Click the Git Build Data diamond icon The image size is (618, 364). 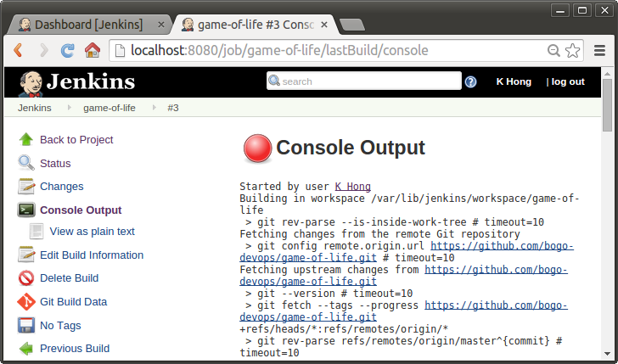26,302
